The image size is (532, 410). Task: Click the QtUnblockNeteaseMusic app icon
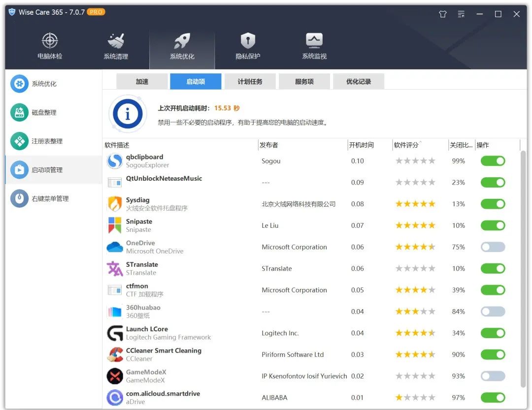pyautogui.click(x=115, y=183)
